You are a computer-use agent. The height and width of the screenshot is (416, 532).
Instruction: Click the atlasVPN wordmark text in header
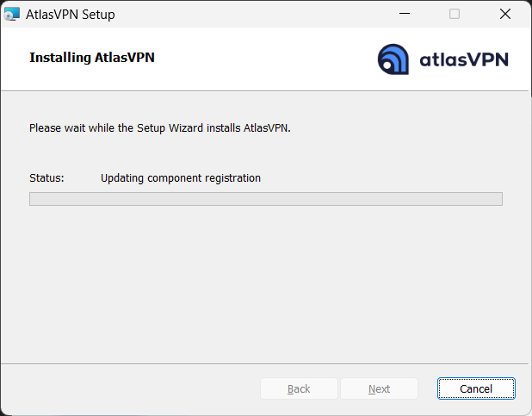(x=464, y=59)
